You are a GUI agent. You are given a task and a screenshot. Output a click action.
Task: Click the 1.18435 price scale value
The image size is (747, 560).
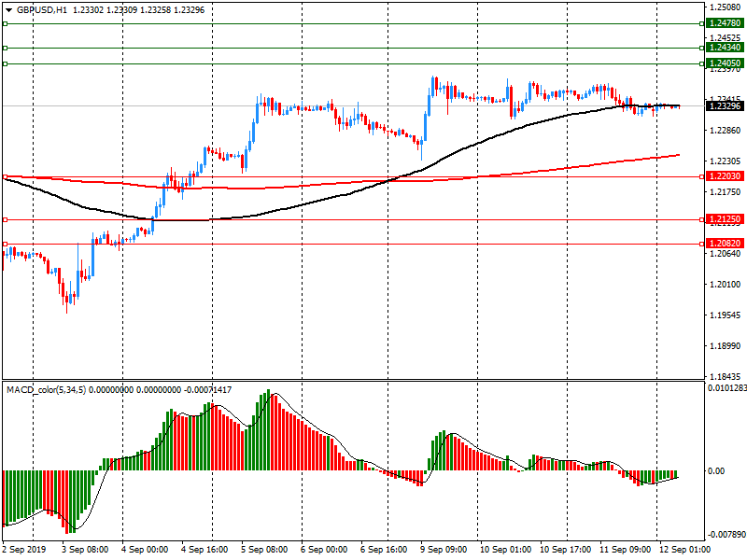[726, 377]
